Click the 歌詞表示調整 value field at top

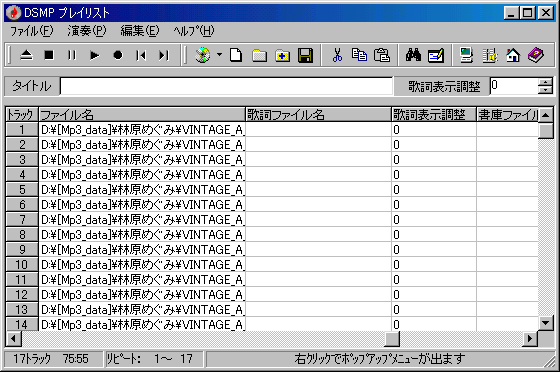[x=514, y=86]
